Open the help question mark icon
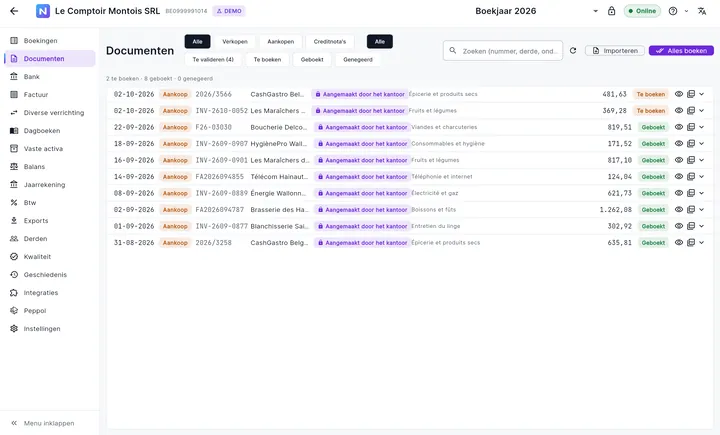 [x=673, y=11]
